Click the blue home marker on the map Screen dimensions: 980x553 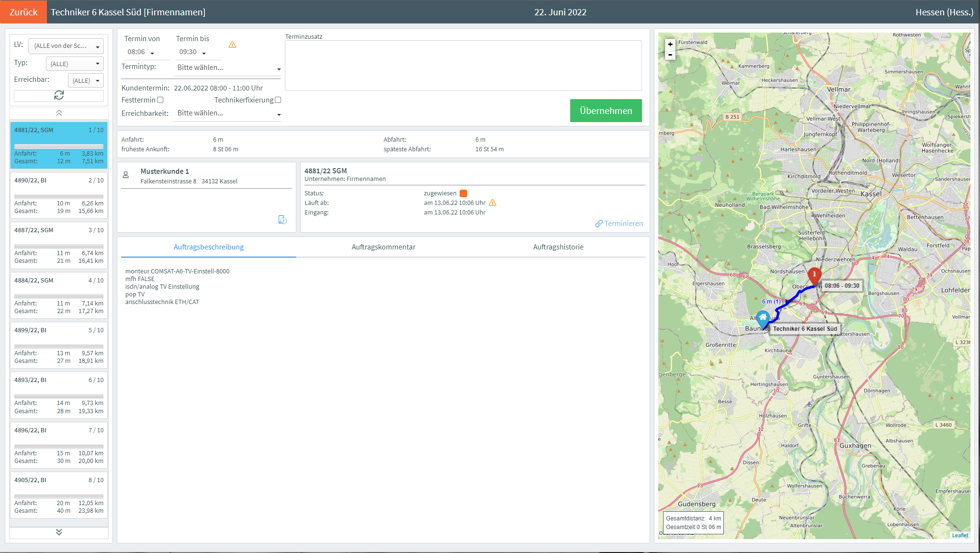tap(763, 318)
